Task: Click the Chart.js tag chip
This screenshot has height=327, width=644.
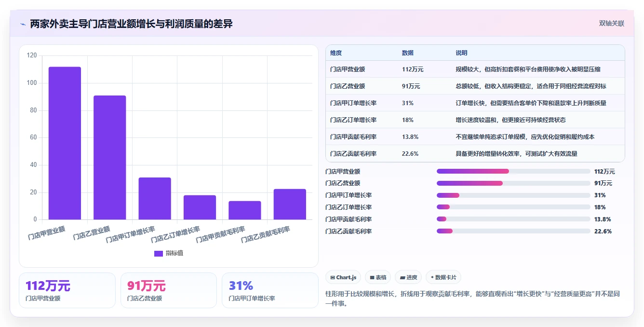Action: 343,277
